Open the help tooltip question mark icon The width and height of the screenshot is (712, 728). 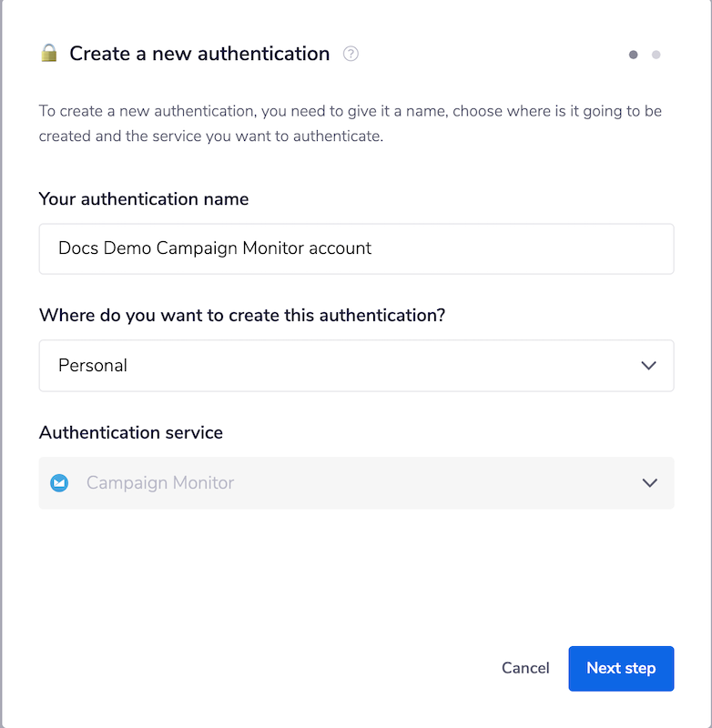[351, 55]
